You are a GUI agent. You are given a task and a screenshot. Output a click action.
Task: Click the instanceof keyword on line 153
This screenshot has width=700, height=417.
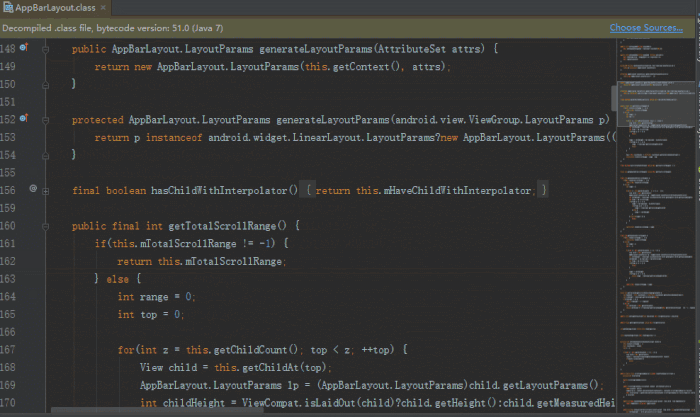pos(174,138)
